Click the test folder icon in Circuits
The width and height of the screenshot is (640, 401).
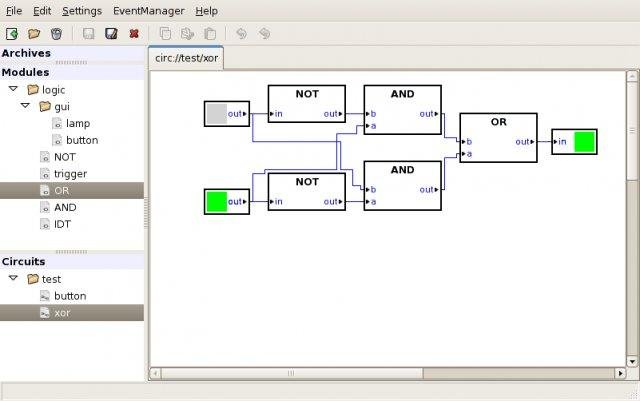click(33, 279)
